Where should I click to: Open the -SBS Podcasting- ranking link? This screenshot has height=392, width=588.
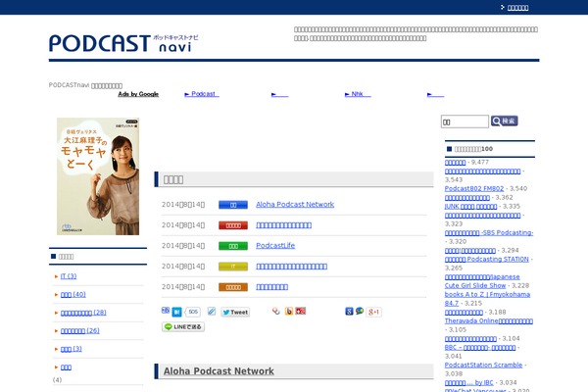point(489,233)
